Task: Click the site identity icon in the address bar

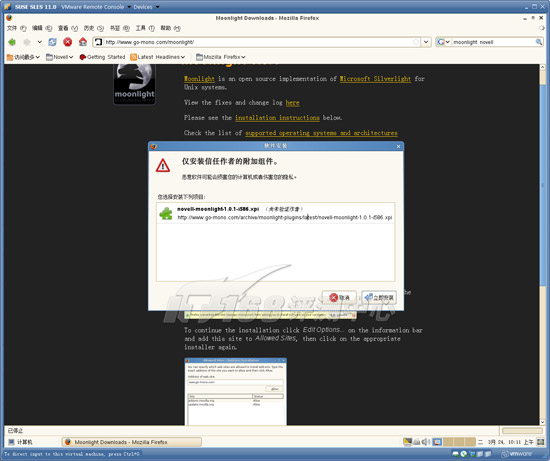Action: [99, 42]
